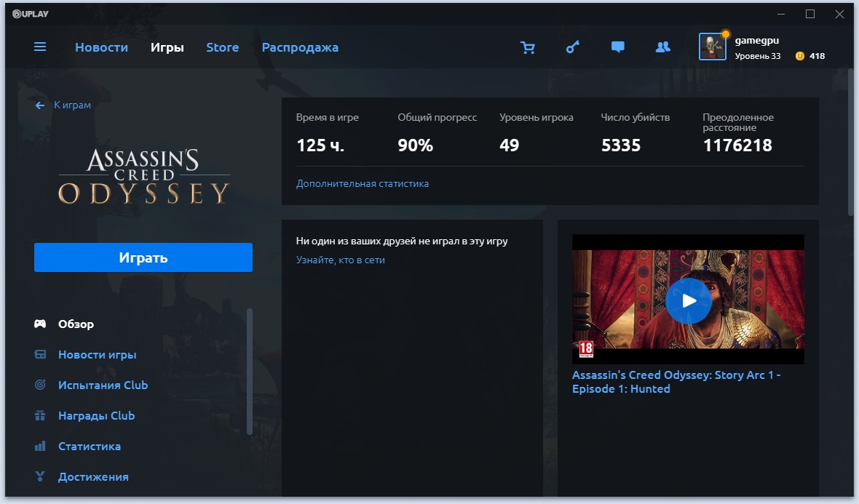Click the UPLAY logo in title bar
This screenshot has width=859, height=504.
coord(31,14)
